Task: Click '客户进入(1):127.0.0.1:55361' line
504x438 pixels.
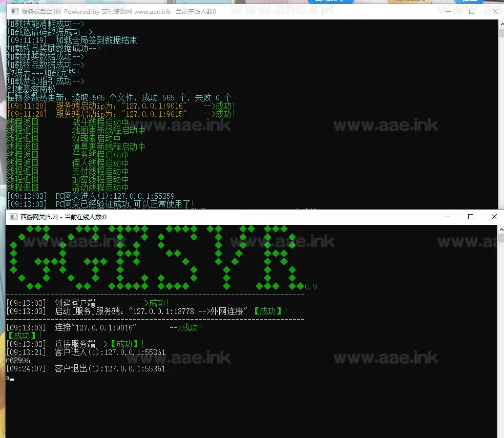Action: point(86,352)
